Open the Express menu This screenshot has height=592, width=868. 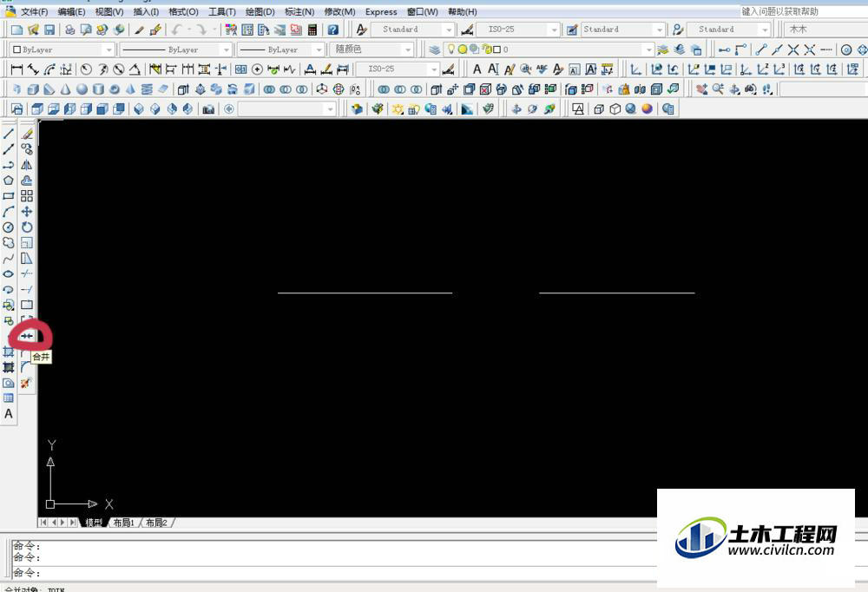pyautogui.click(x=381, y=11)
